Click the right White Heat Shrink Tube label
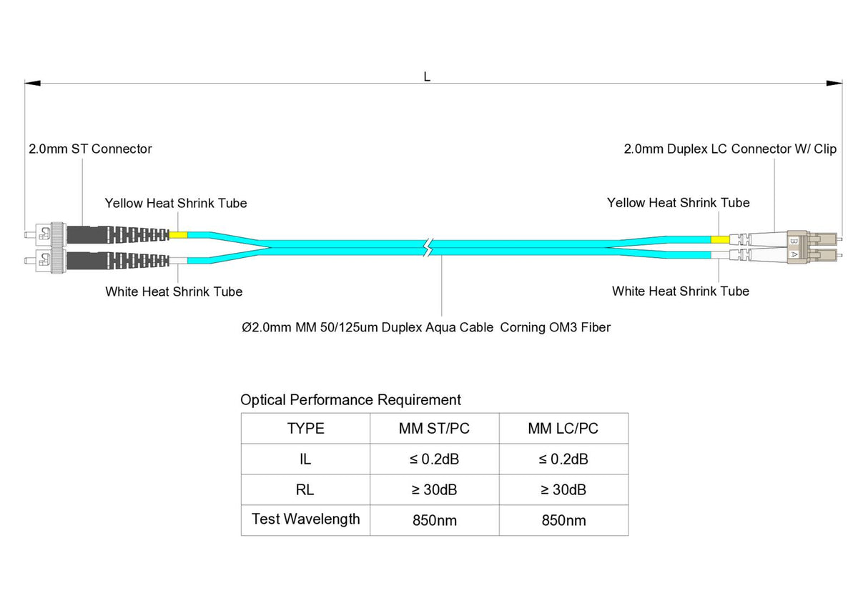The image size is (868, 613). pos(680,291)
